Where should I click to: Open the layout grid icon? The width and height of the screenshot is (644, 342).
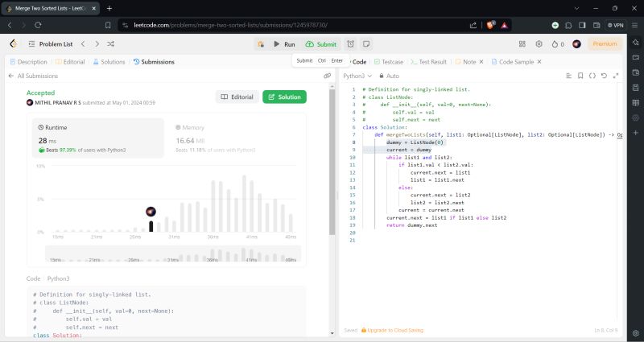522,44
